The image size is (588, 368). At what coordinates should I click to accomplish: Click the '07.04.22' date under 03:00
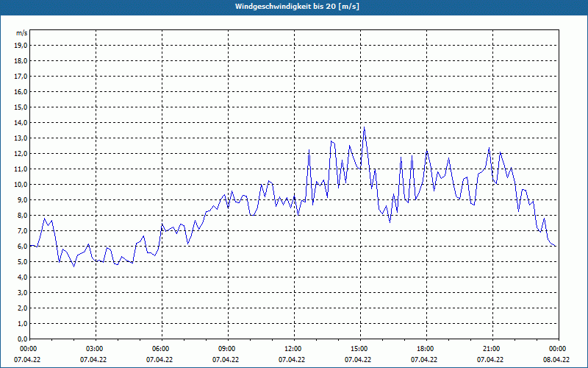click(93, 360)
